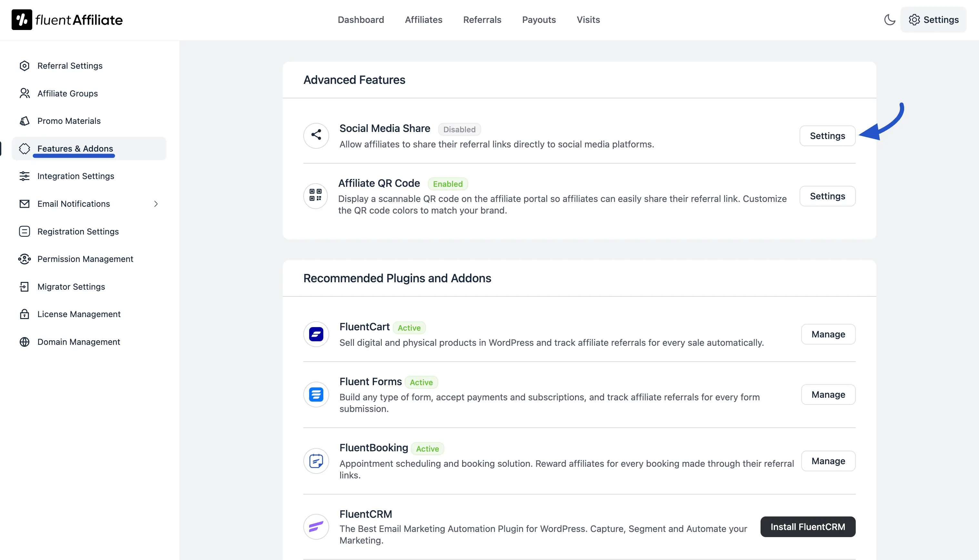This screenshot has width=979, height=560.
Task: Click the top-right Settings gear button
Action: click(933, 20)
